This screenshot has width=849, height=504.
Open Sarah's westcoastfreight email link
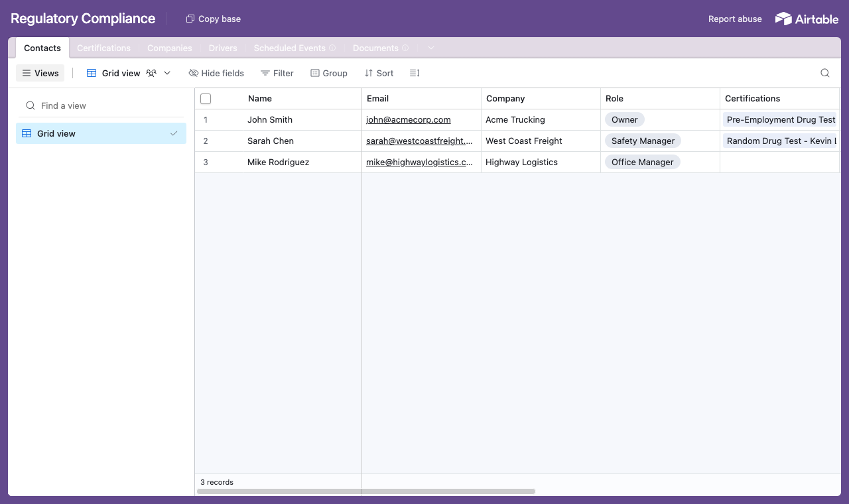coord(419,141)
